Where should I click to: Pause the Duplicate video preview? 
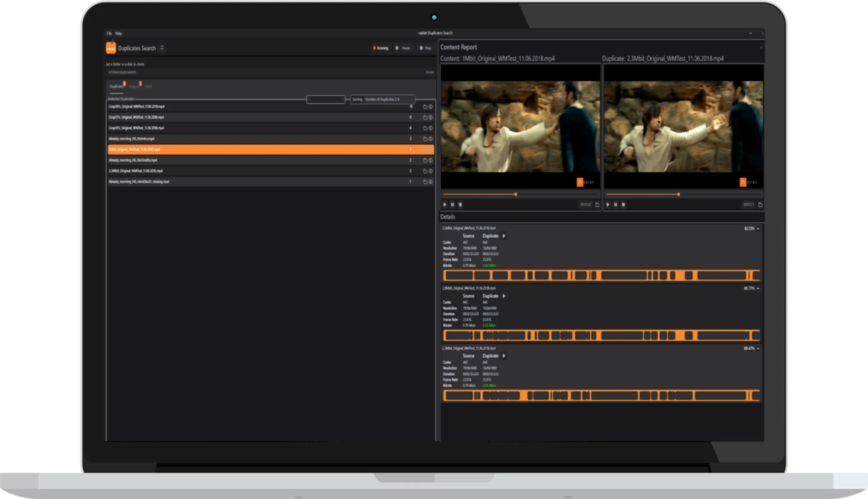tap(615, 205)
